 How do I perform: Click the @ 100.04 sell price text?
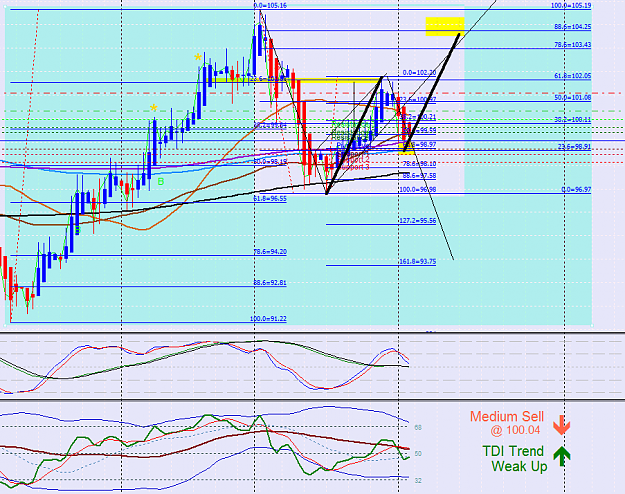515,430
